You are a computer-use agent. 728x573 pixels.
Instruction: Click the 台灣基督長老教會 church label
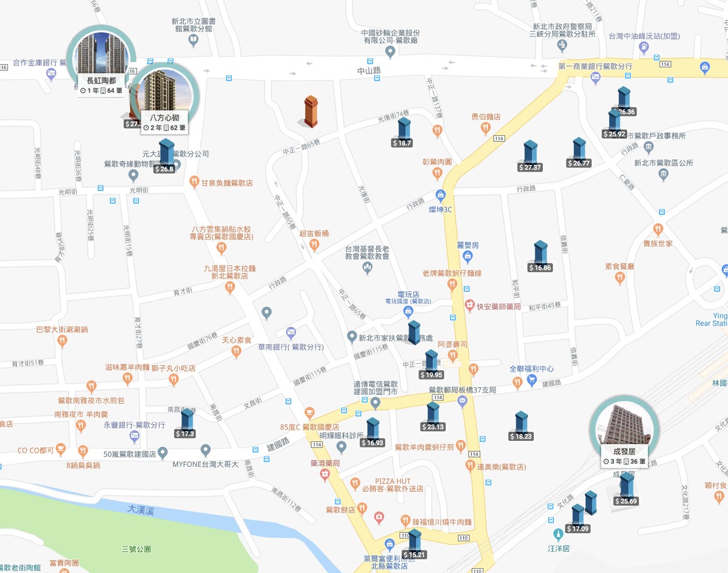tap(367, 252)
